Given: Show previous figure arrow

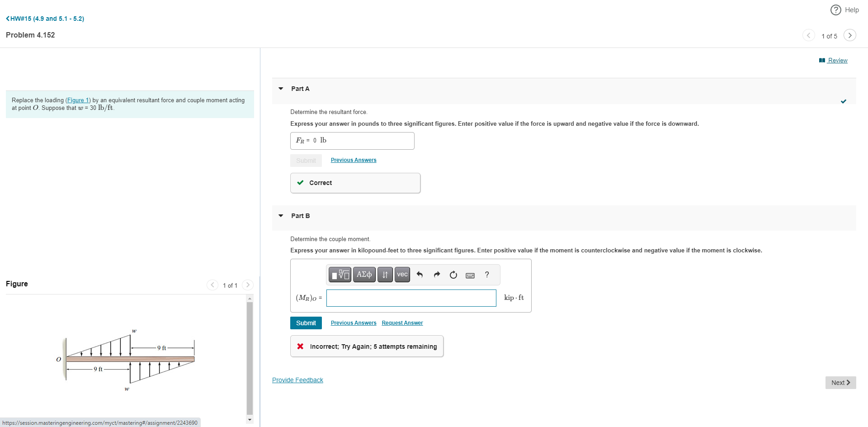Looking at the screenshot, I should [212, 285].
